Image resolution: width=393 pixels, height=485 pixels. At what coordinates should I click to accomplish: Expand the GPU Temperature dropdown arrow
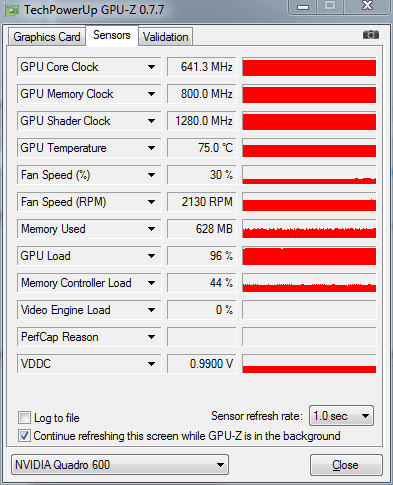pyautogui.click(x=151, y=148)
